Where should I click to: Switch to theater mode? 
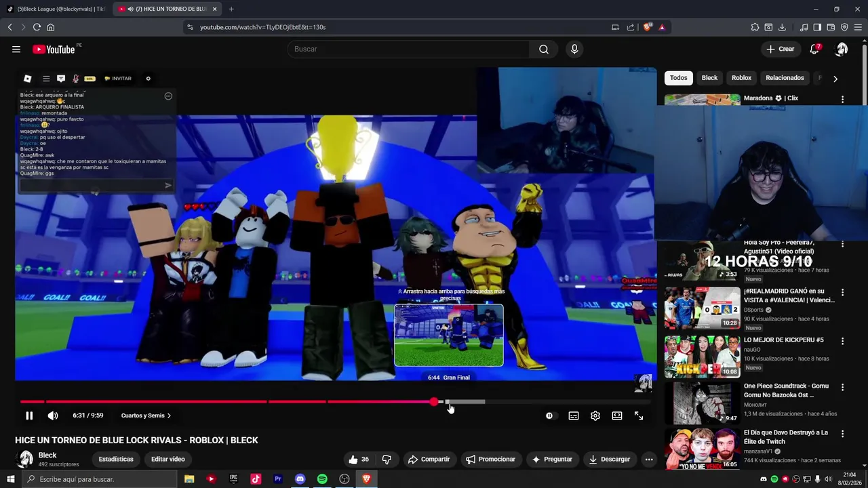tap(617, 415)
